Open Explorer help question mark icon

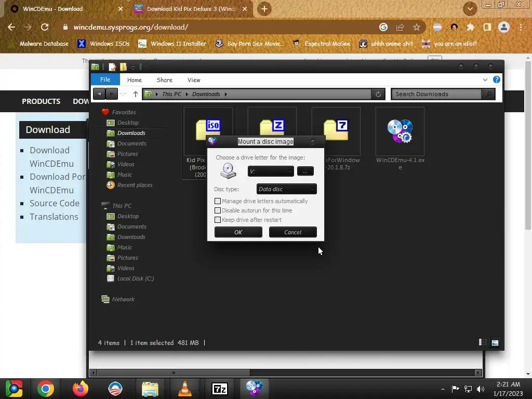coord(496,79)
